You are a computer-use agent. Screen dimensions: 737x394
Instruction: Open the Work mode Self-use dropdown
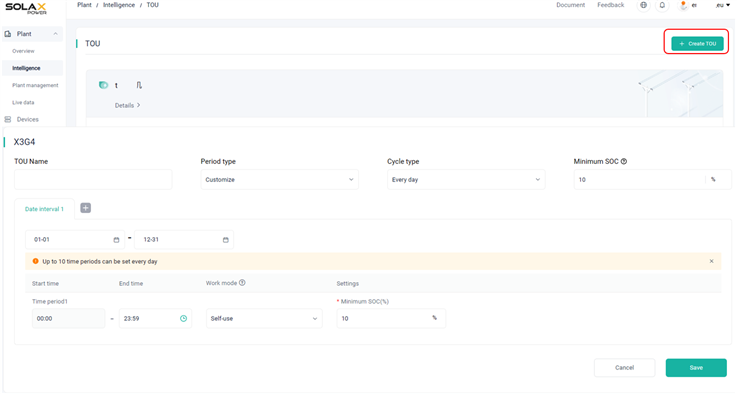[264, 318]
